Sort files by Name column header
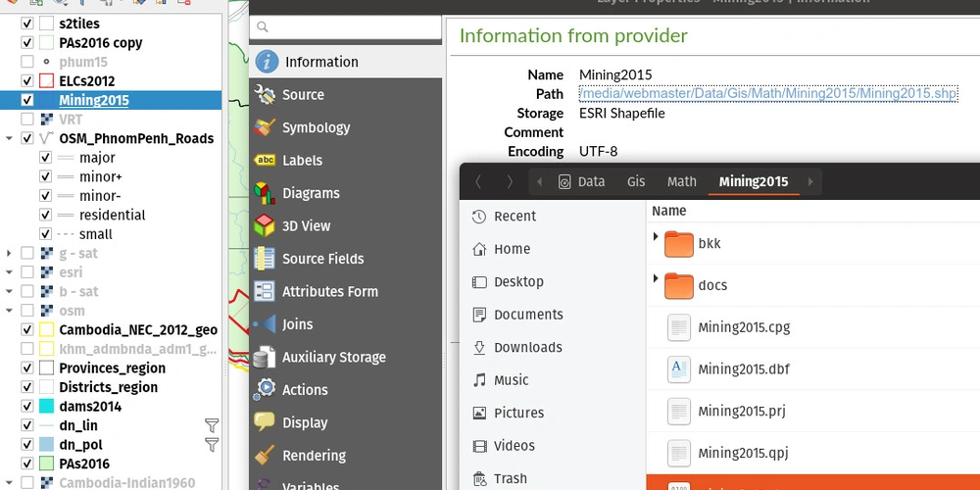This screenshot has height=490, width=980. click(668, 212)
